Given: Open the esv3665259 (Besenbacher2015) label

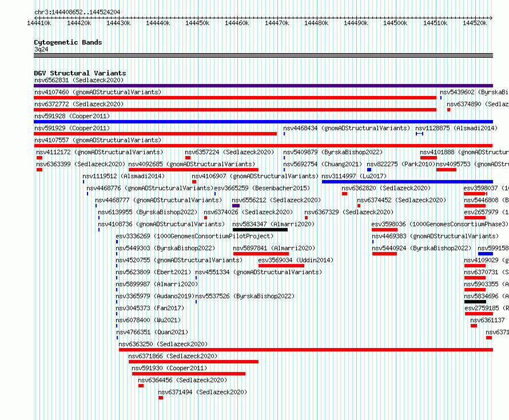Looking at the screenshot, I should pyautogui.click(x=262, y=188).
